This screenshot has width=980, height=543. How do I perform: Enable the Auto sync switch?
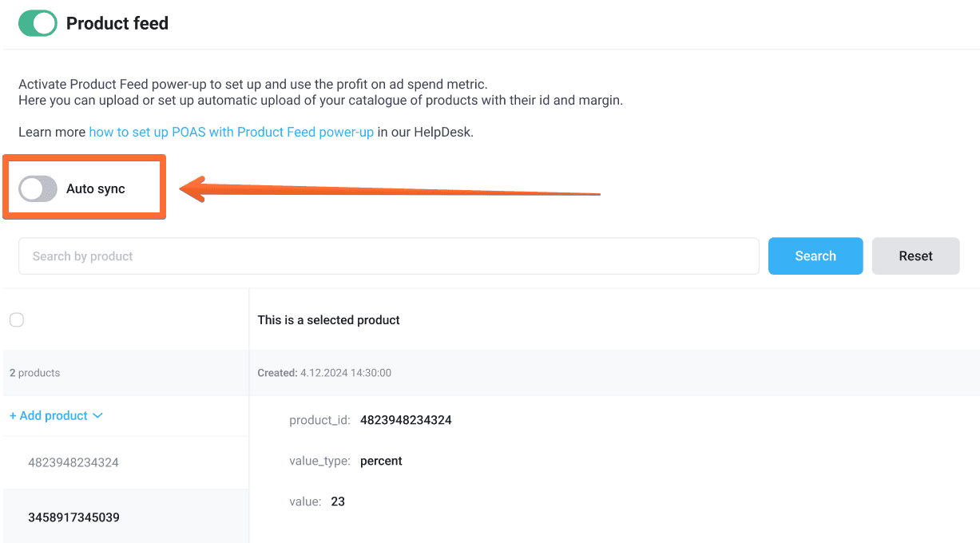(x=37, y=188)
